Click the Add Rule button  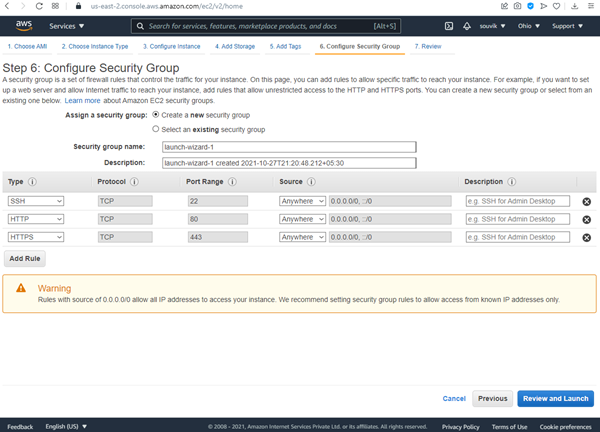point(25,259)
